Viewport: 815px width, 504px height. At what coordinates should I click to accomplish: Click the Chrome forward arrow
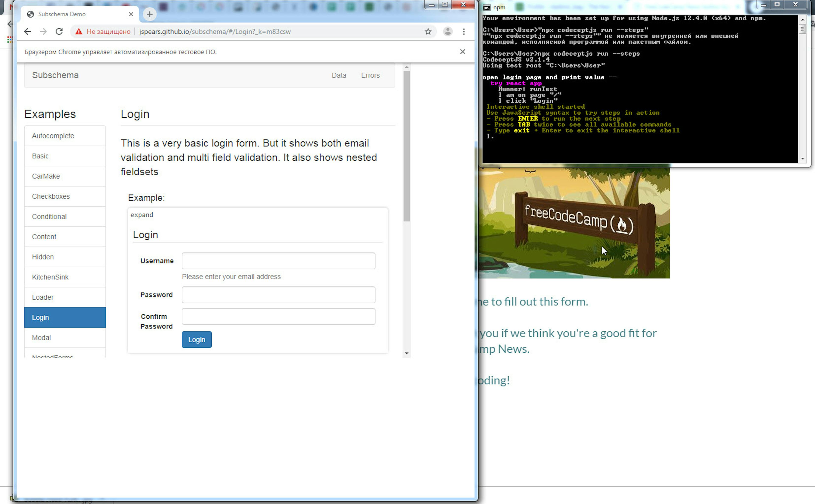(x=43, y=32)
